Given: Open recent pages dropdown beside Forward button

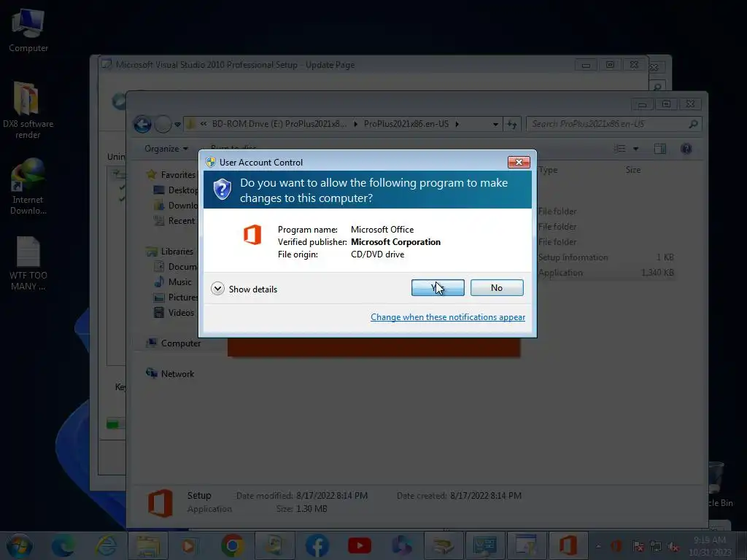Looking at the screenshot, I should pyautogui.click(x=177, y=124).
